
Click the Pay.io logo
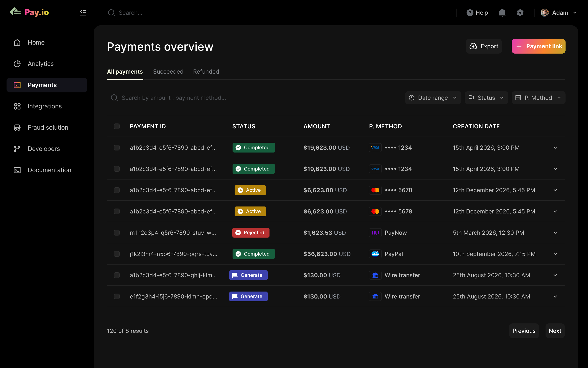tap(29, 12)
